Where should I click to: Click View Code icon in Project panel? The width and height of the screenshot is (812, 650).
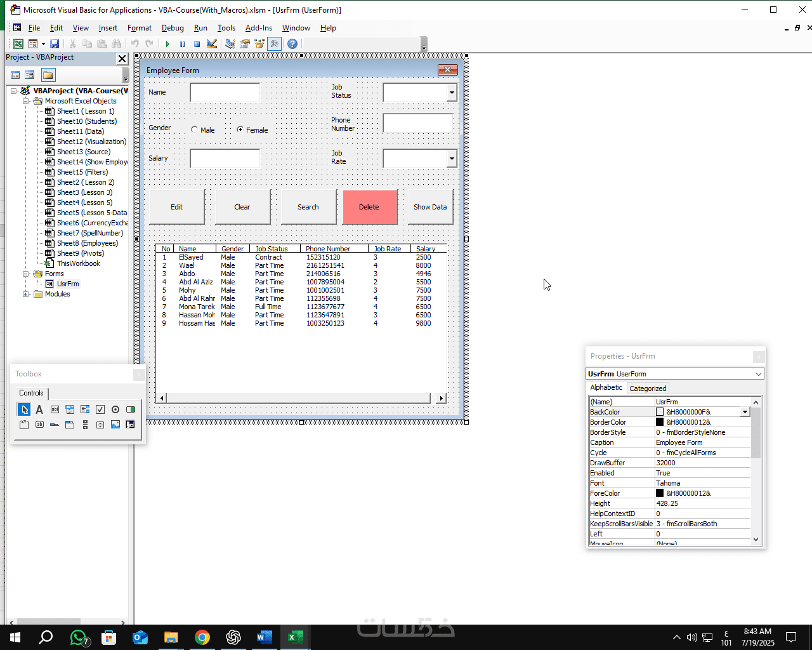pos(15,75)
